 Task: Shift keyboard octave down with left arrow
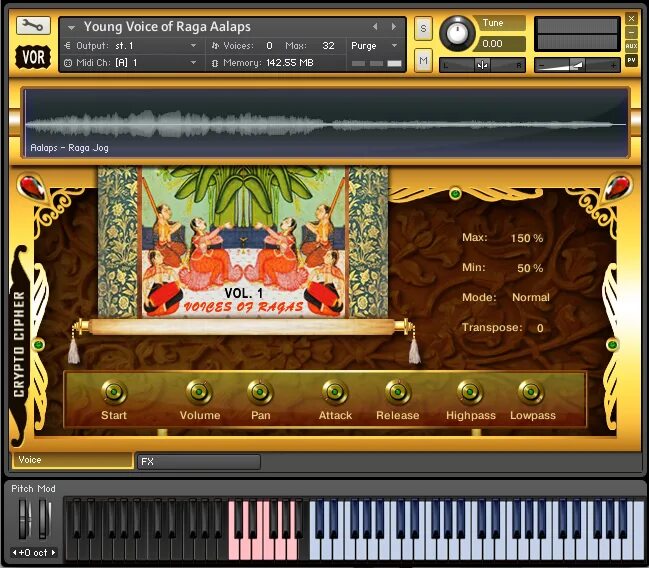(x=14, y=553)
